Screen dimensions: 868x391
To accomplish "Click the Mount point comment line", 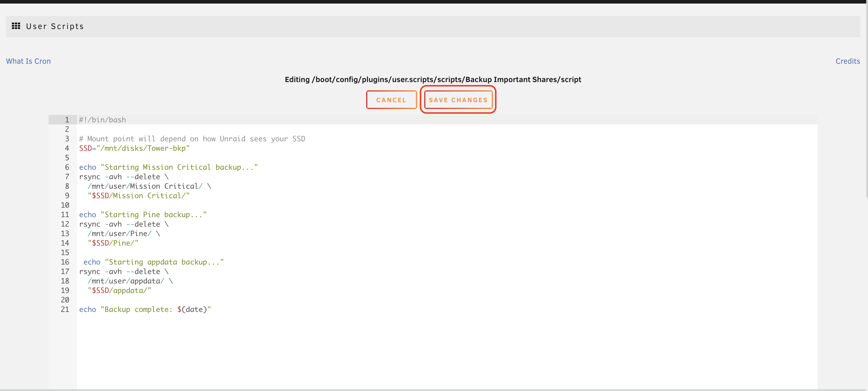I will click(x=192, y=139).
